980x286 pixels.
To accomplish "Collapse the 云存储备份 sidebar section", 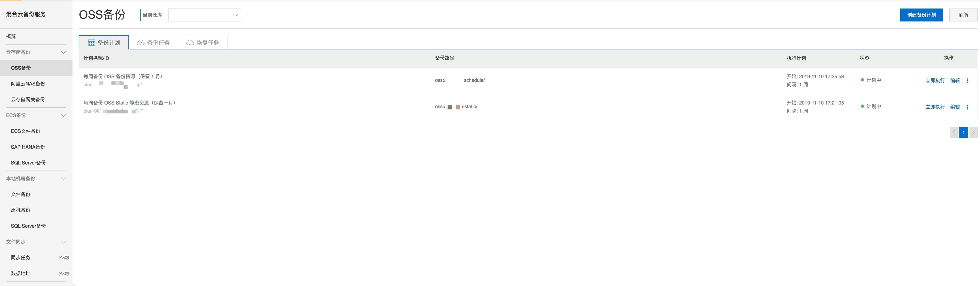I will (x=64, y=52).
